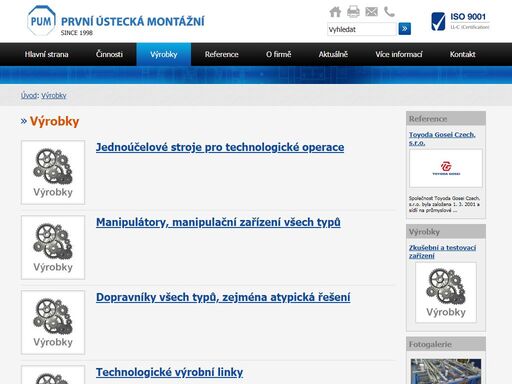Click the phone icon in the header
The width and height of the screenshot is (512, 384).
tap(389, 12)
